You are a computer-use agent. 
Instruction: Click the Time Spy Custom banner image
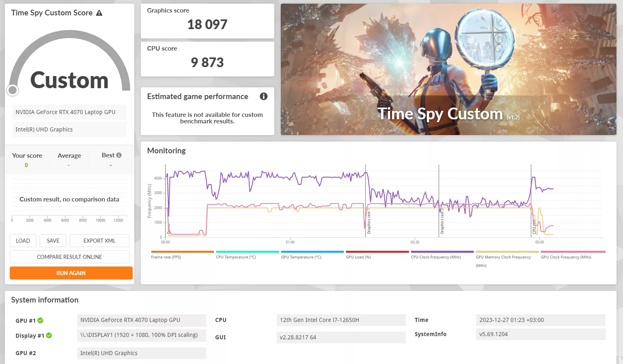click(x=449, y=70)
